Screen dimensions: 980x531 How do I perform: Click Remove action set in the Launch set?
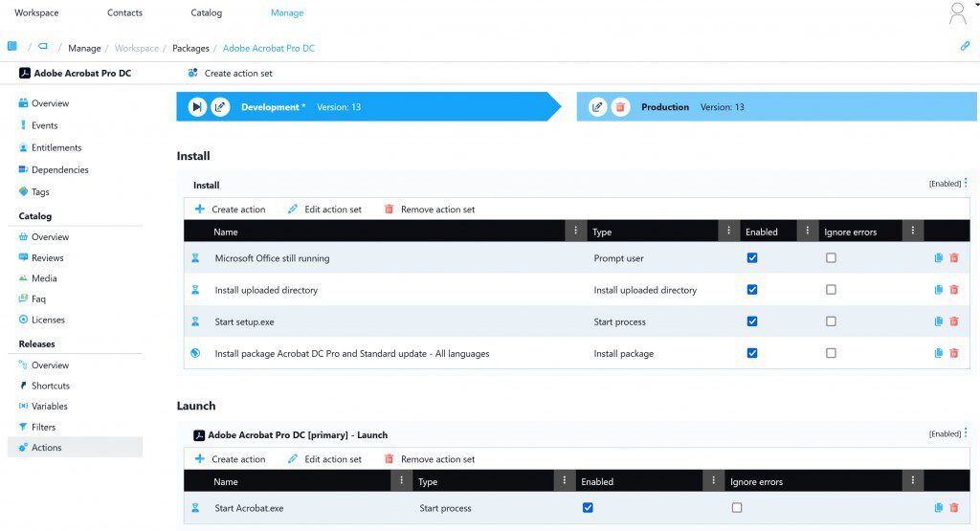point(430,459)
